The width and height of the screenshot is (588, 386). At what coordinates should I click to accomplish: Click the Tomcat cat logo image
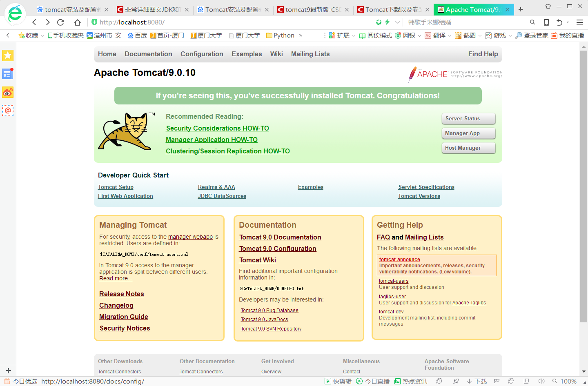[x=127, y=131]
